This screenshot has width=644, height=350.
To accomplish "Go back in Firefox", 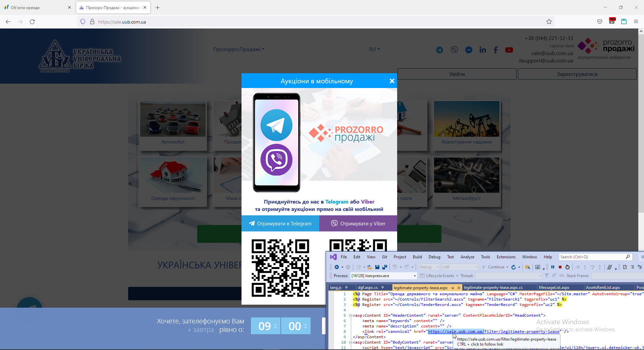I will (8, 22).
